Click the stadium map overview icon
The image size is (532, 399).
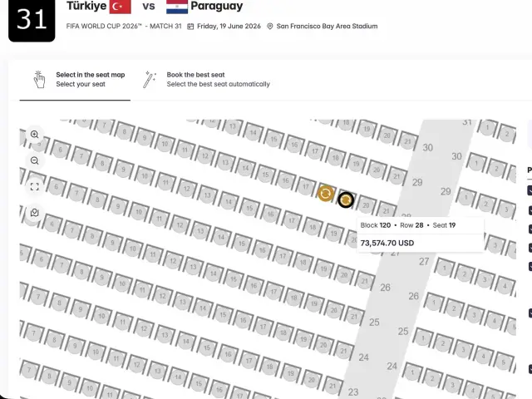35,213
